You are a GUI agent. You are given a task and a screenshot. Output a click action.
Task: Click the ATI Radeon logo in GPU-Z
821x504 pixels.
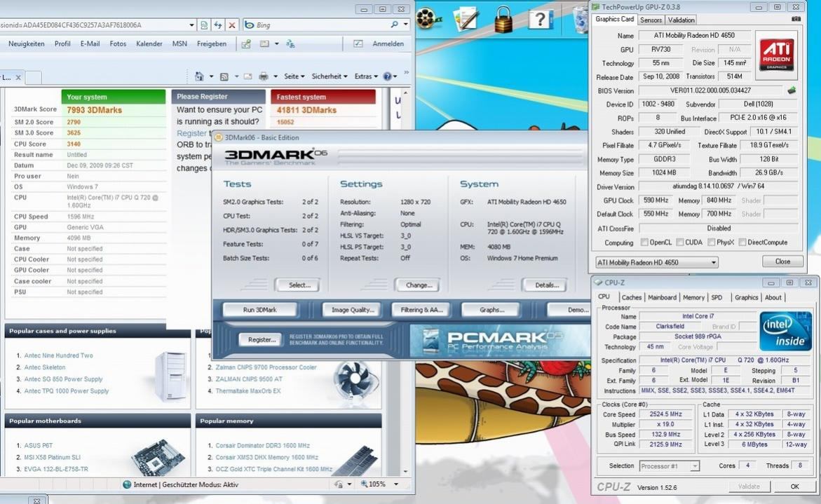(777, 55)
